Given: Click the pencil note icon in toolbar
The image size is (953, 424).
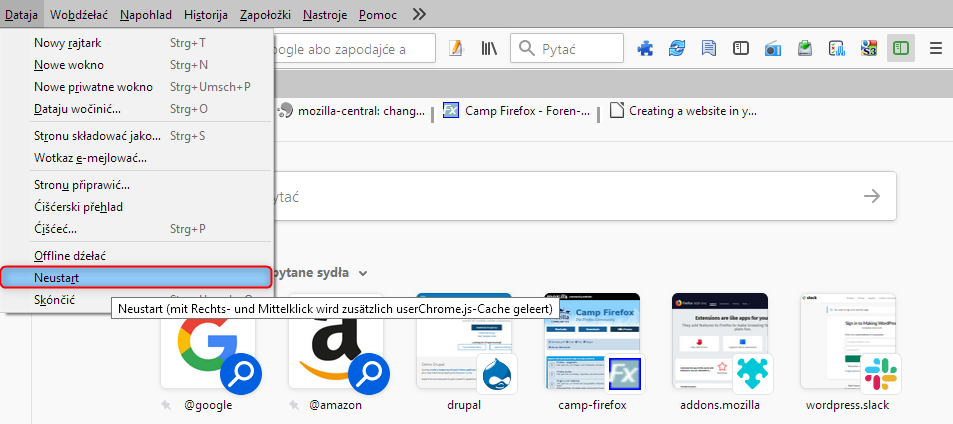Looking at the screenshot, I should tap(456, 48).
